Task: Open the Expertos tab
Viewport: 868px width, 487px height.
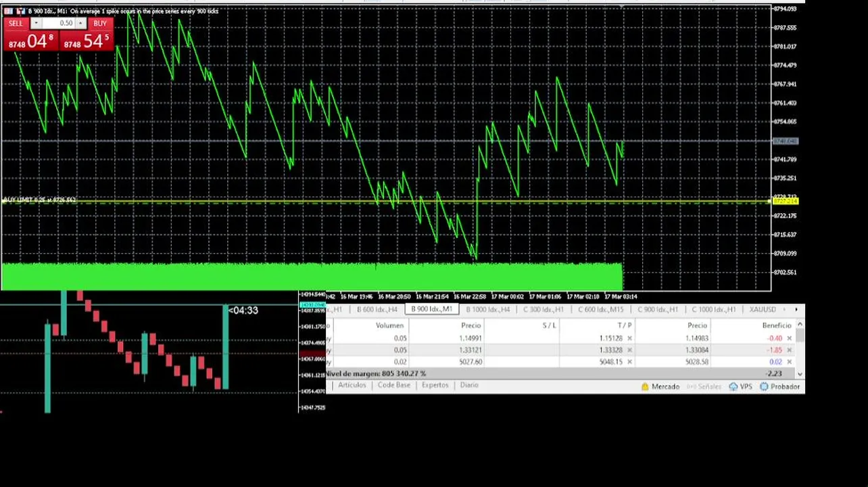Action: [435, 385]
